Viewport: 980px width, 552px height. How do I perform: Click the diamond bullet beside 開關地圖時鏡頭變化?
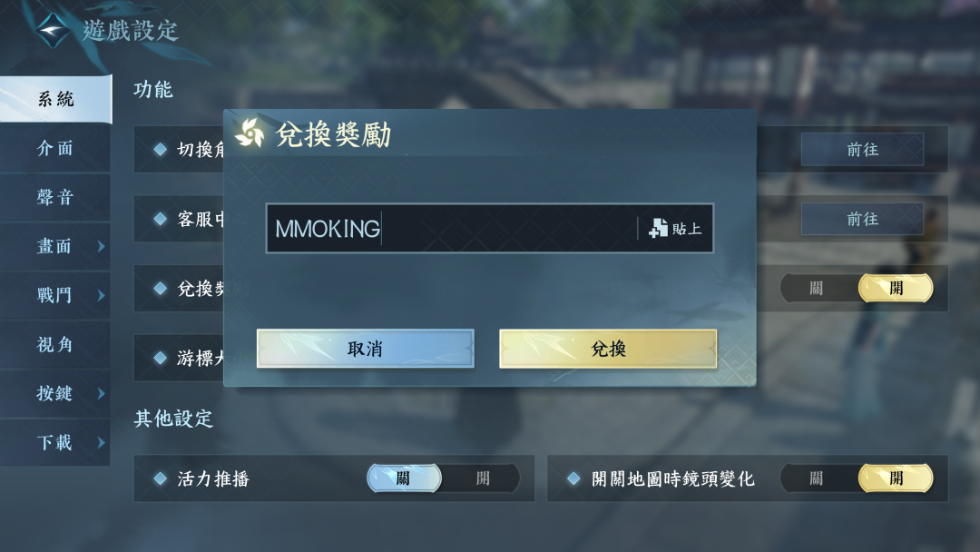point(573,478)
